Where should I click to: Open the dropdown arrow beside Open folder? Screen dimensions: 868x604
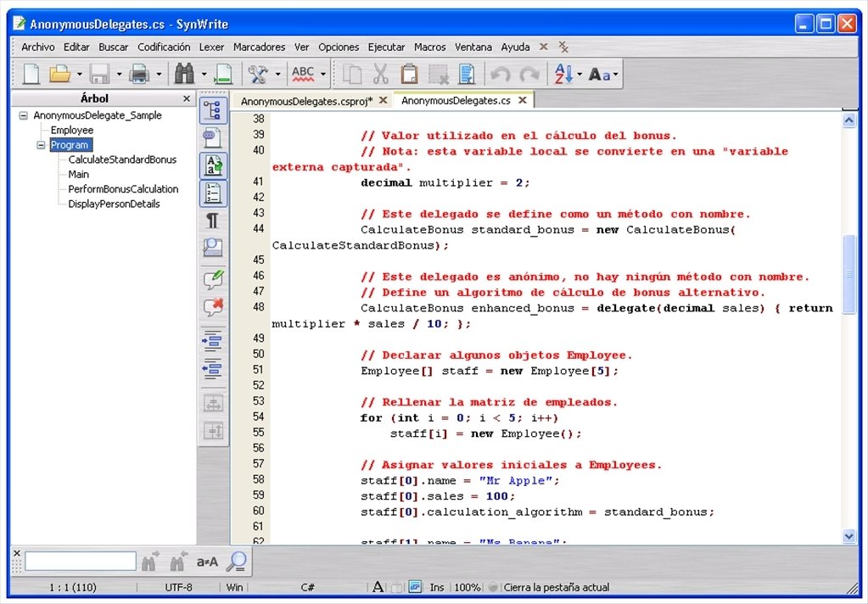tap(79, 74)
